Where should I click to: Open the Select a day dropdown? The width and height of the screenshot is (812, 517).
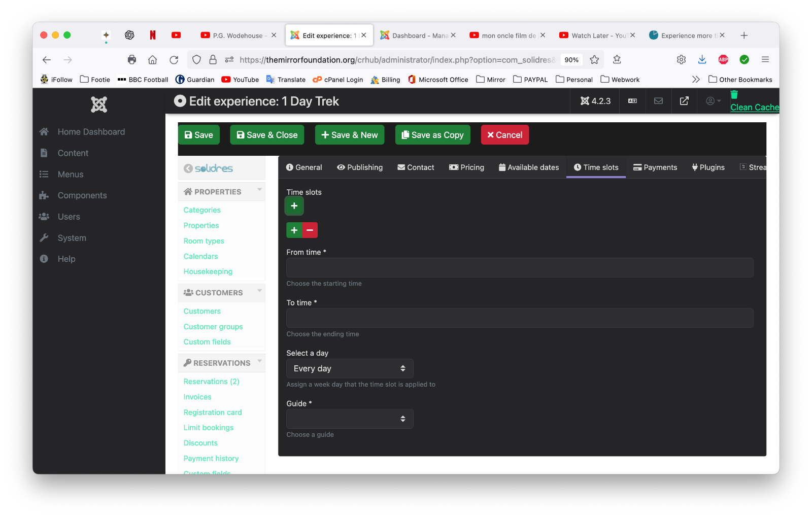click(350, 369)
